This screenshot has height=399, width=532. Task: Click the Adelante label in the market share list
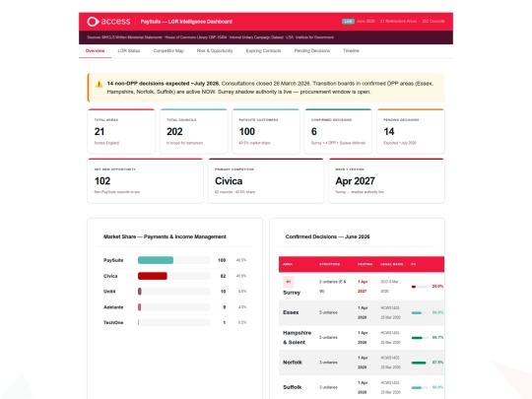click(x=113, y=307)
